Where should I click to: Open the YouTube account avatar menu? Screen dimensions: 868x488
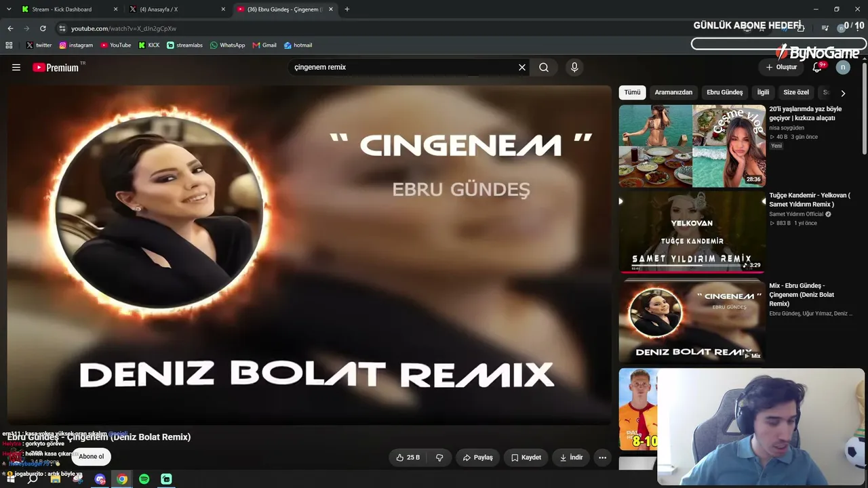[843, 67]
